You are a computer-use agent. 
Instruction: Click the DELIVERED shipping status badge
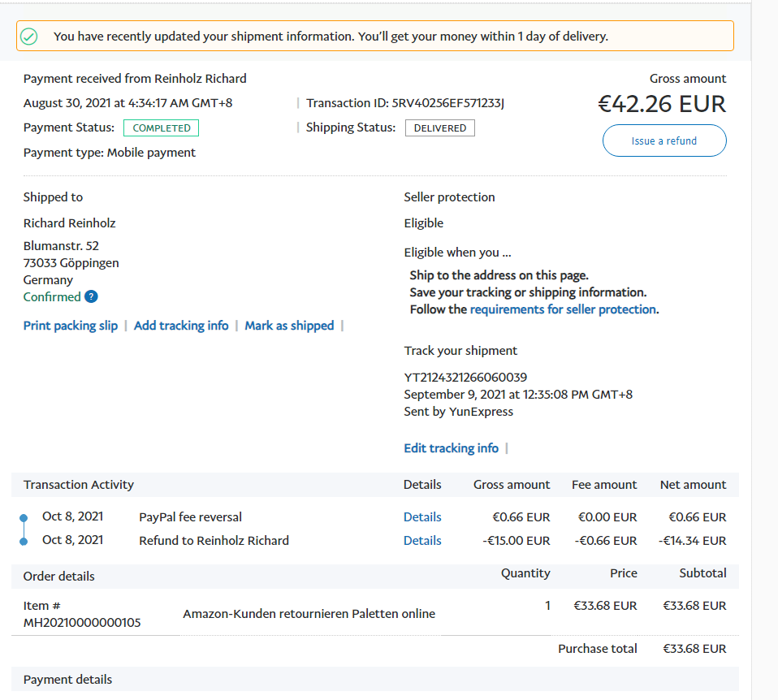439,128
